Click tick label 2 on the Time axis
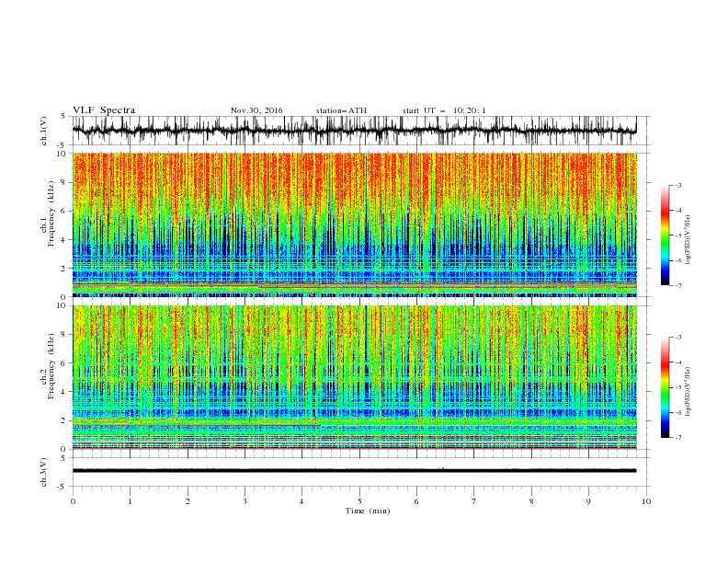The height and width of the screenshot is (563, 728). point(188,501)
